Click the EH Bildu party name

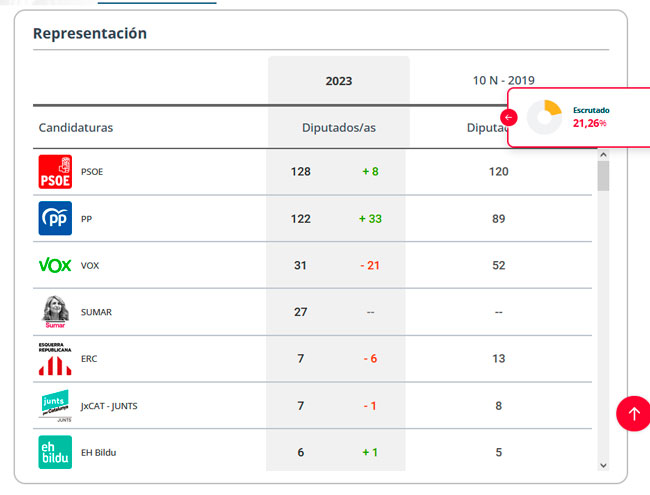[x=99, y=452]
